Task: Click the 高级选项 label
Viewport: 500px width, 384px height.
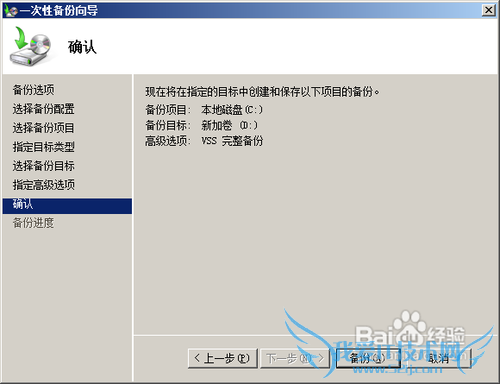Action: (168, 141)
